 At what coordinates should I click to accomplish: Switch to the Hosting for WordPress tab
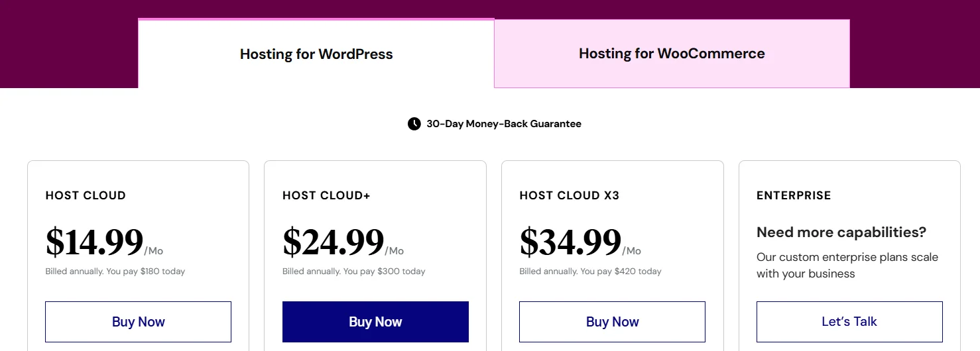(x=316, y=54)
